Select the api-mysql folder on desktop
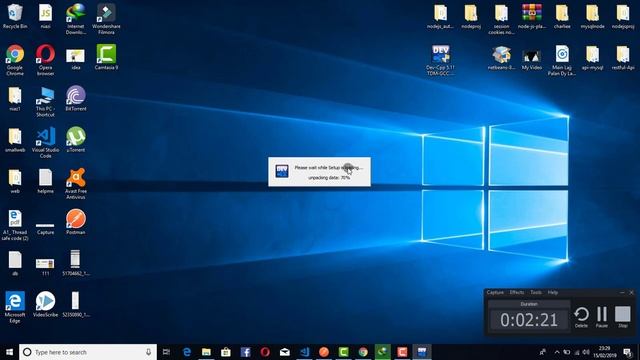 pyautogui.click(x=592, y=58)
